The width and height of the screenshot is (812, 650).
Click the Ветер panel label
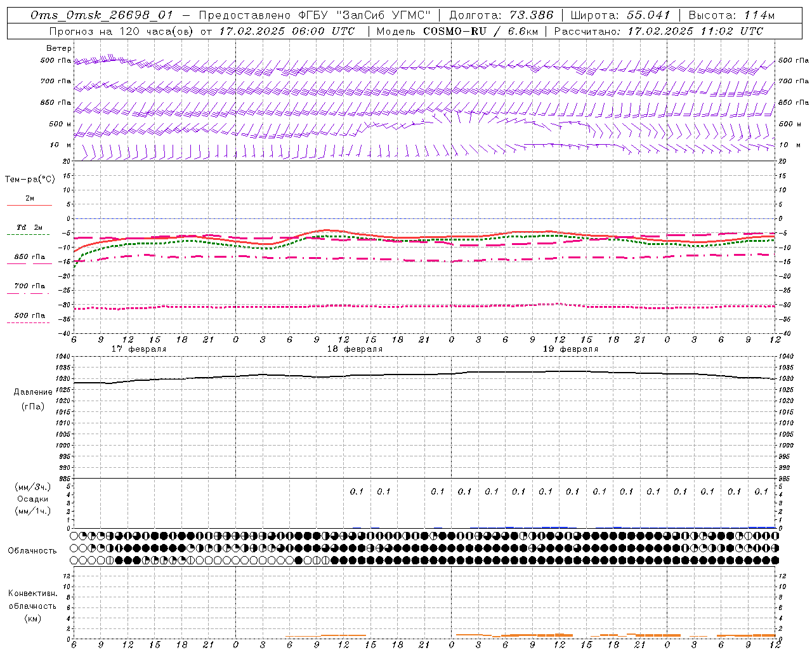(59, 48)
